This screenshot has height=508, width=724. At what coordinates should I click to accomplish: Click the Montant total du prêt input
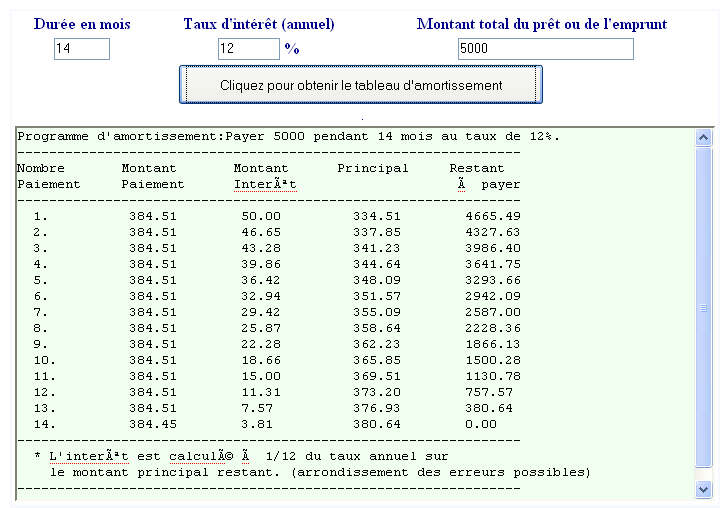click(546, 49)
